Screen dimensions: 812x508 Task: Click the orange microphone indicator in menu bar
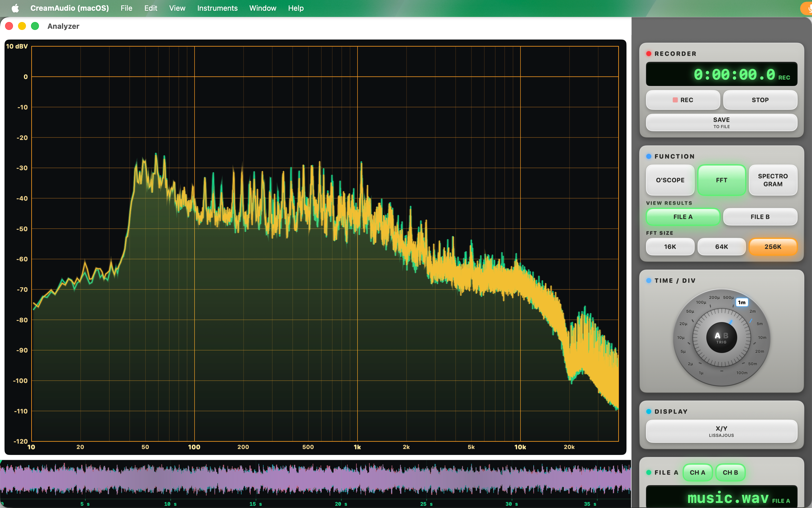click(x=807, y=8)
